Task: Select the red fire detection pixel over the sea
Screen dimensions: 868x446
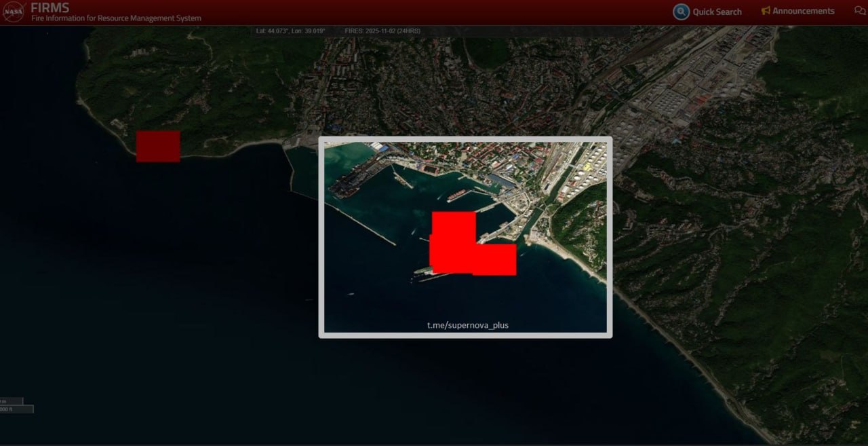Action: (157, 145)
